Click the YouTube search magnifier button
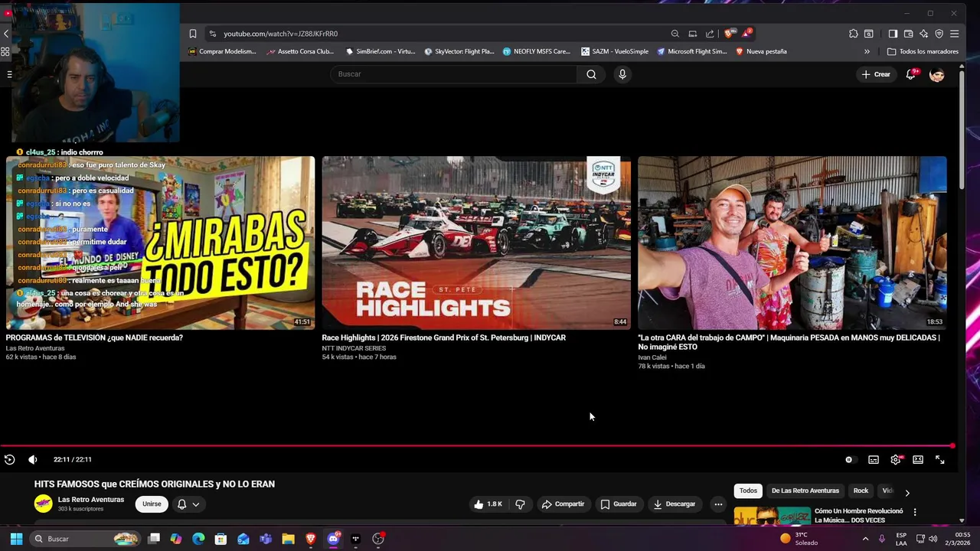The image size is (980, 551). 591,74
